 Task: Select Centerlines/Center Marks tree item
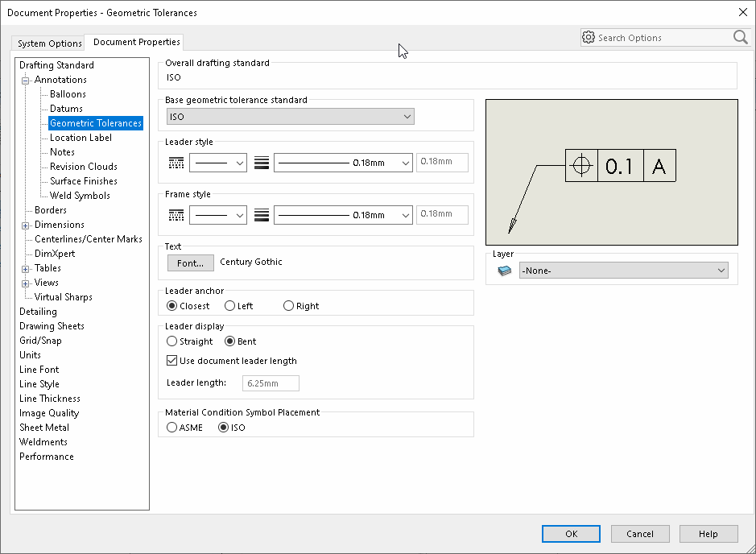point(89,239)
